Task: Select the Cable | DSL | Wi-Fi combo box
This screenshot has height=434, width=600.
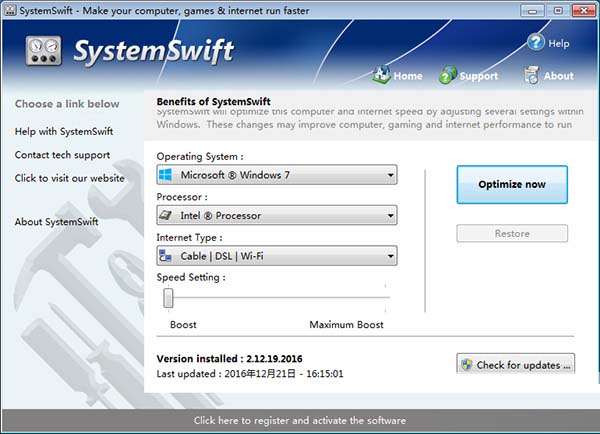Action: coord(277,256)
